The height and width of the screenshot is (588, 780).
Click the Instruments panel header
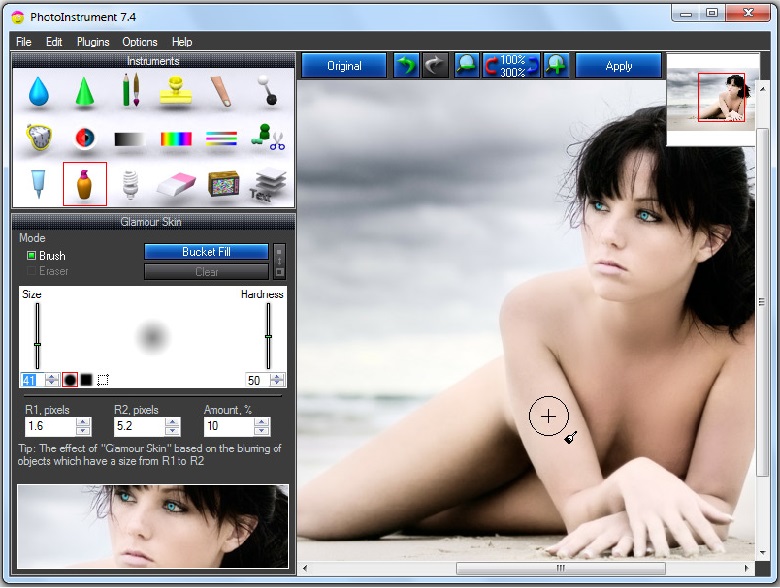153,61
